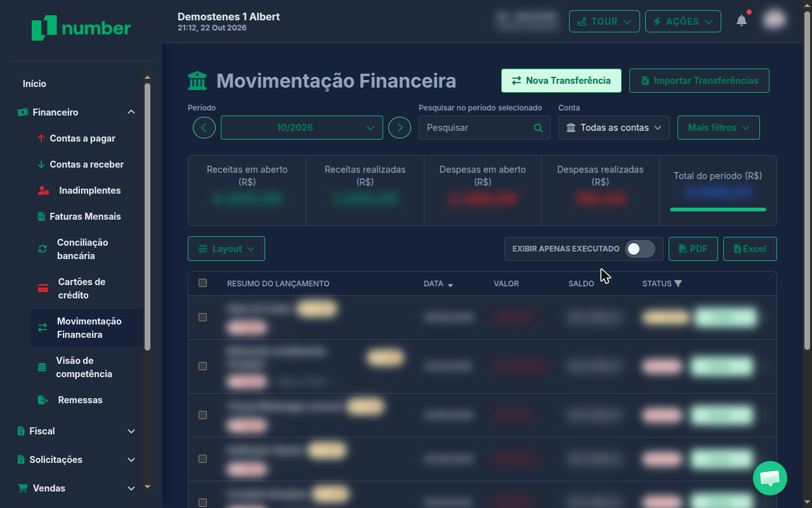Tick the third table row checkbox
This screenshot has width=812, height=508.
202,415
